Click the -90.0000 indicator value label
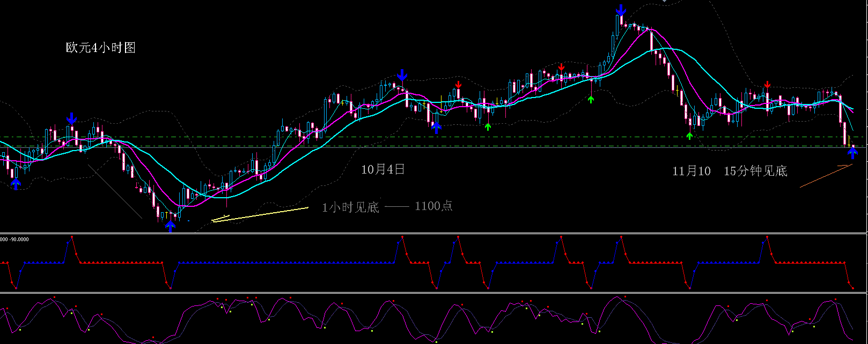The image size is (868, 344). tap(20, 239)
